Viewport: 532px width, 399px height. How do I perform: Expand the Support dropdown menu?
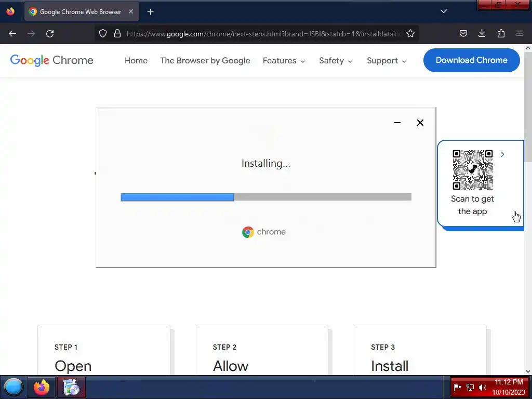click(387, 60)
